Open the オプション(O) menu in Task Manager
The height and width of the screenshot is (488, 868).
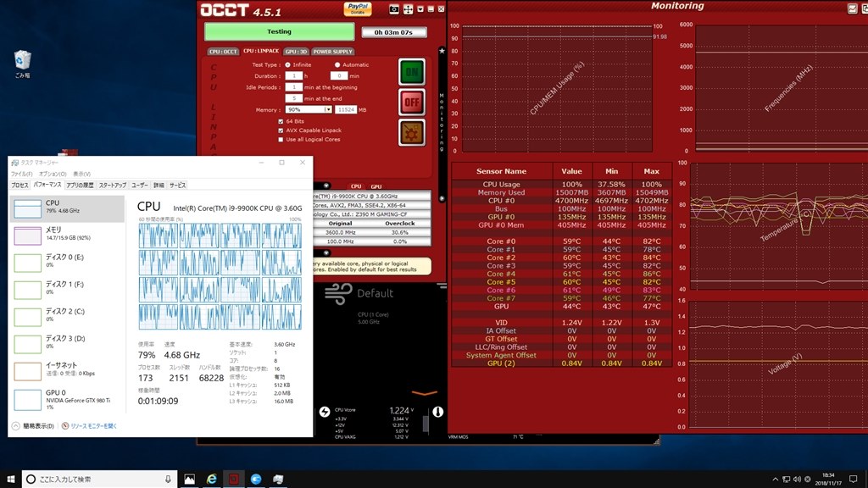(52, 174)
